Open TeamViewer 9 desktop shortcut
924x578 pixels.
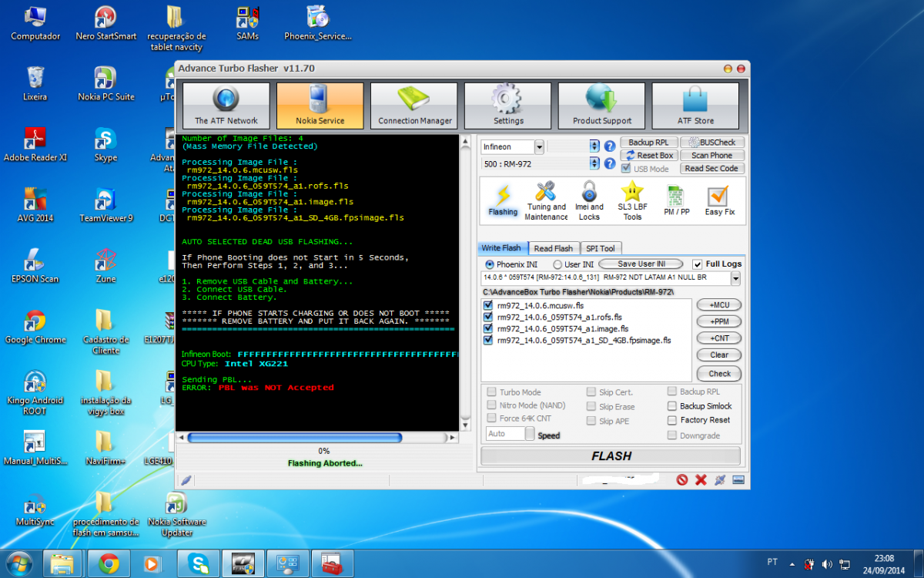pos(105,206)
